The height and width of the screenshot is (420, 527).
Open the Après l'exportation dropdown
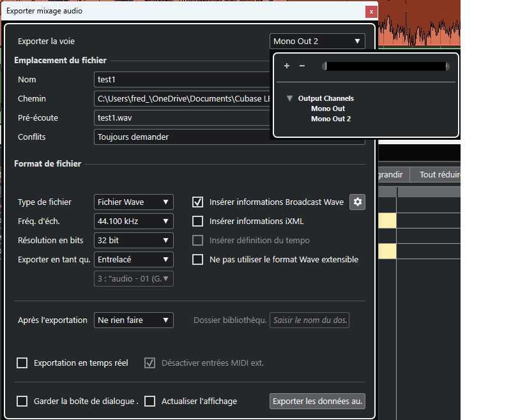click(x=134, y=320)
